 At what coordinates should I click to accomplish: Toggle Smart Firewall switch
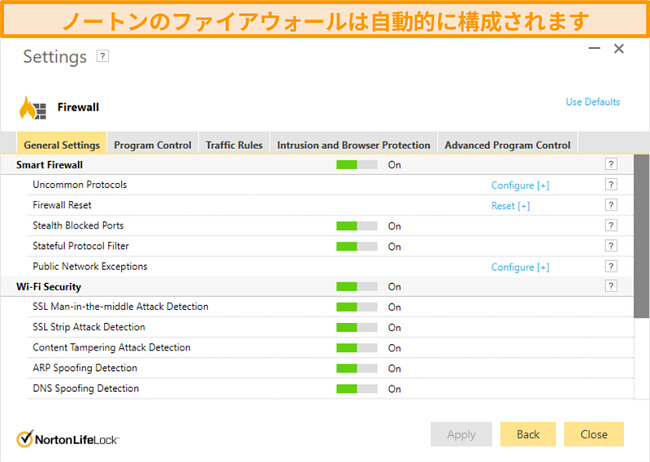click(357, 165)
